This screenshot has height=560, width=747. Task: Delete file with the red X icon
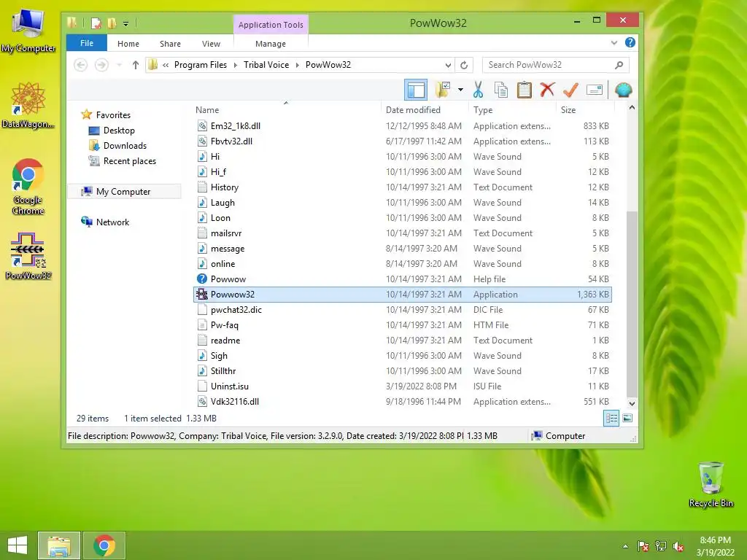547,90
